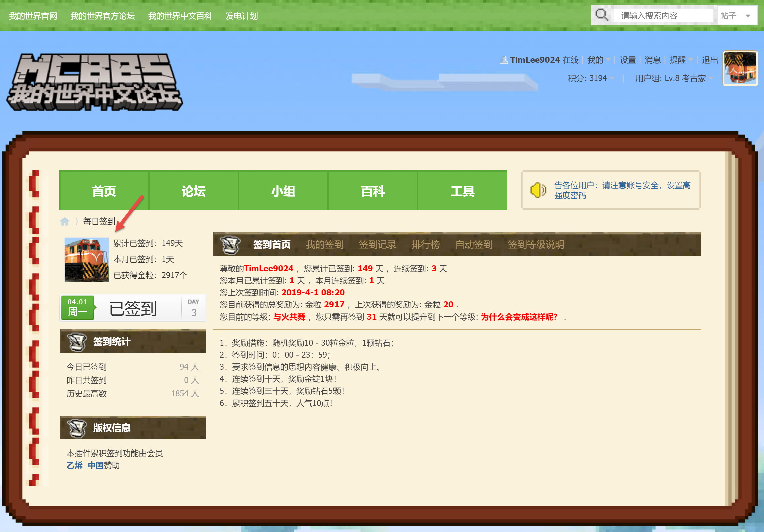The image size is (764, 532).
Task: Click the train avatar in sign-in panel
Action: pos(86,259)
